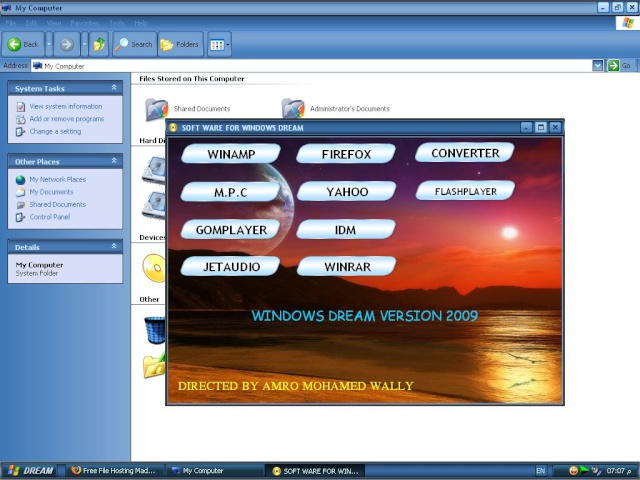Click the smiley face tray icon
Screen dimensions: 640x480
573,471
